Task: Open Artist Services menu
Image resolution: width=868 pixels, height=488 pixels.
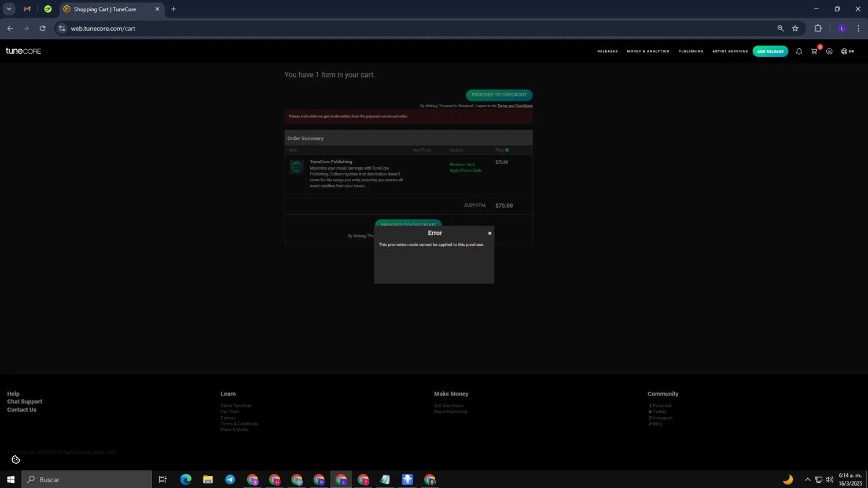Action: coord(730,52)
